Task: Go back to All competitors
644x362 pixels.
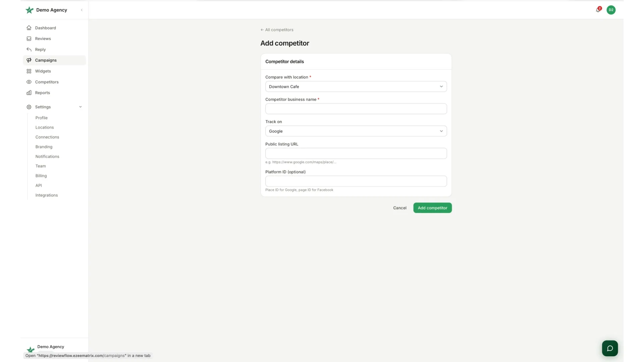Action: coord(277,30)
